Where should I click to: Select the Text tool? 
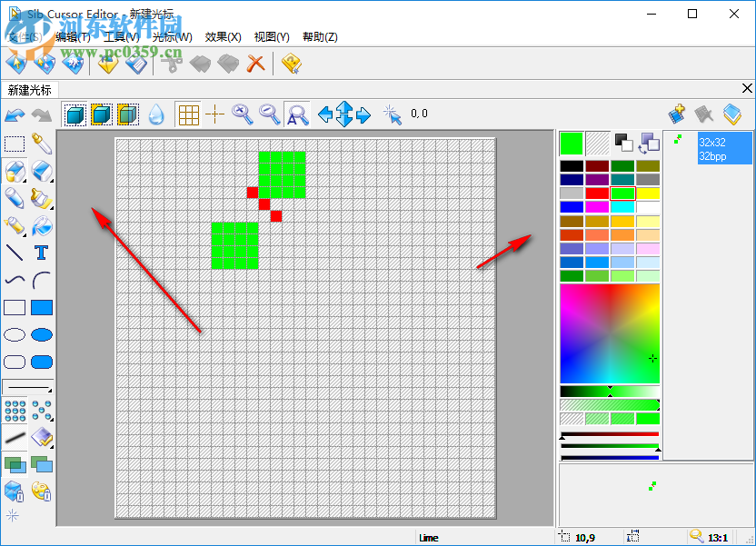pos(41,253)
